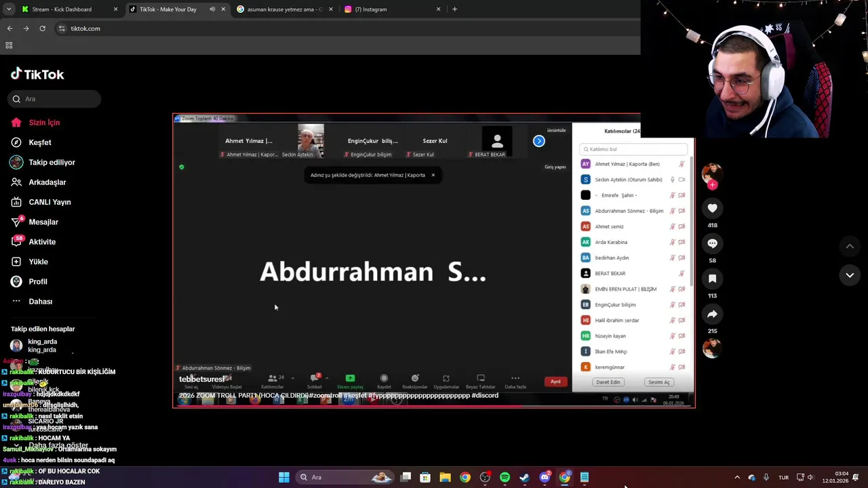Open the #keşfet hashtag in caption
This screenshot has width=868, height=488.
357,395
